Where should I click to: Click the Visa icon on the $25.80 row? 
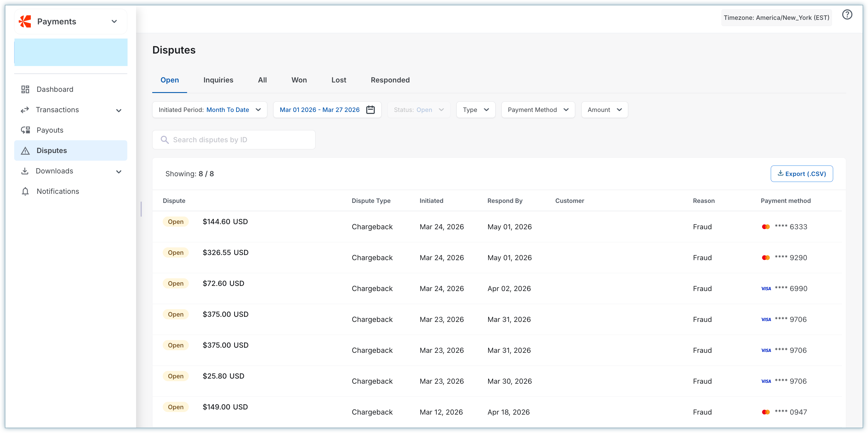click(x=766, y=381)
